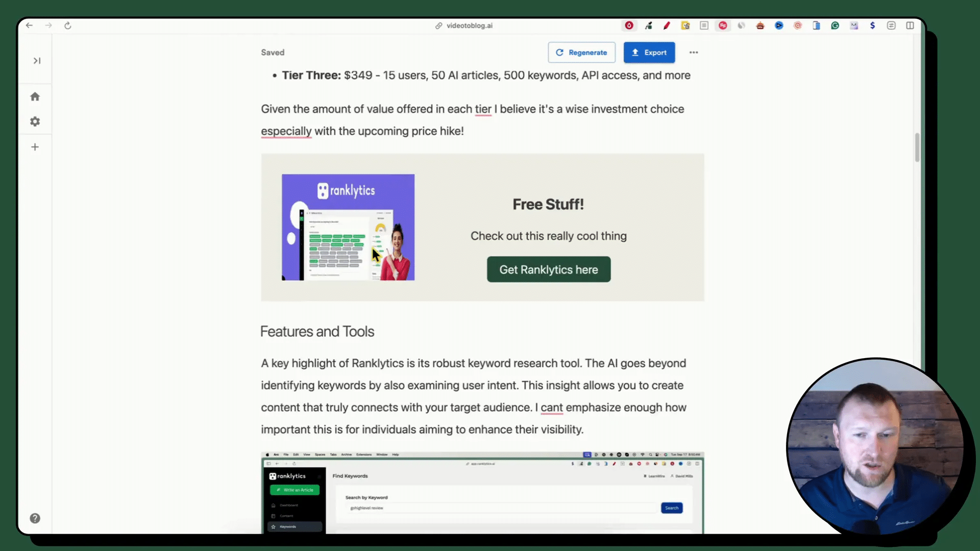Click the browser forward arrow
980x551 pixels.
click(x=48, y=26)
